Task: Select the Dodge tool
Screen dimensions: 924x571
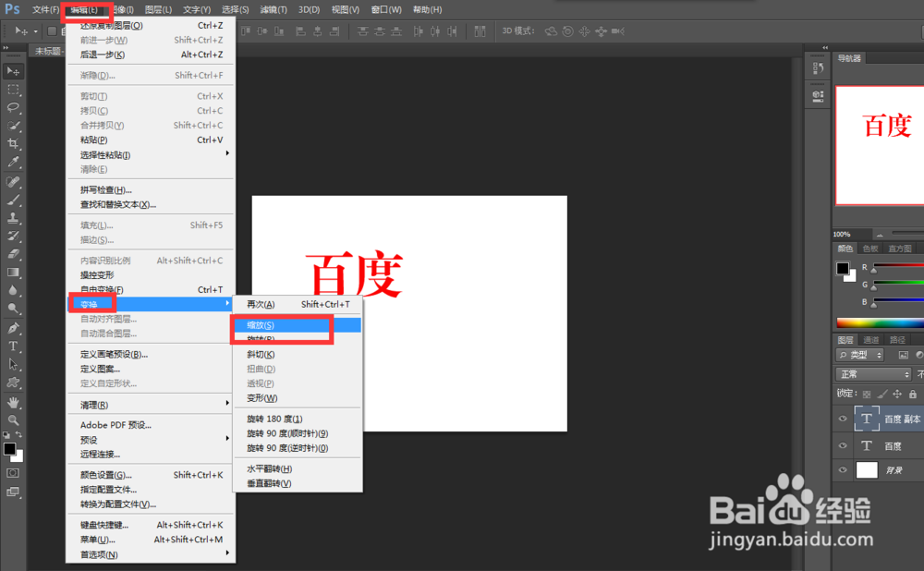Action: pyautogui.click(x=13, y=309)
